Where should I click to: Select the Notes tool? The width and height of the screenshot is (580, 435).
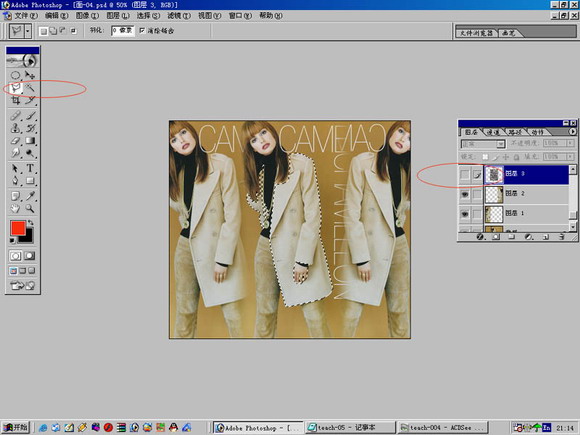coord(15,196)
